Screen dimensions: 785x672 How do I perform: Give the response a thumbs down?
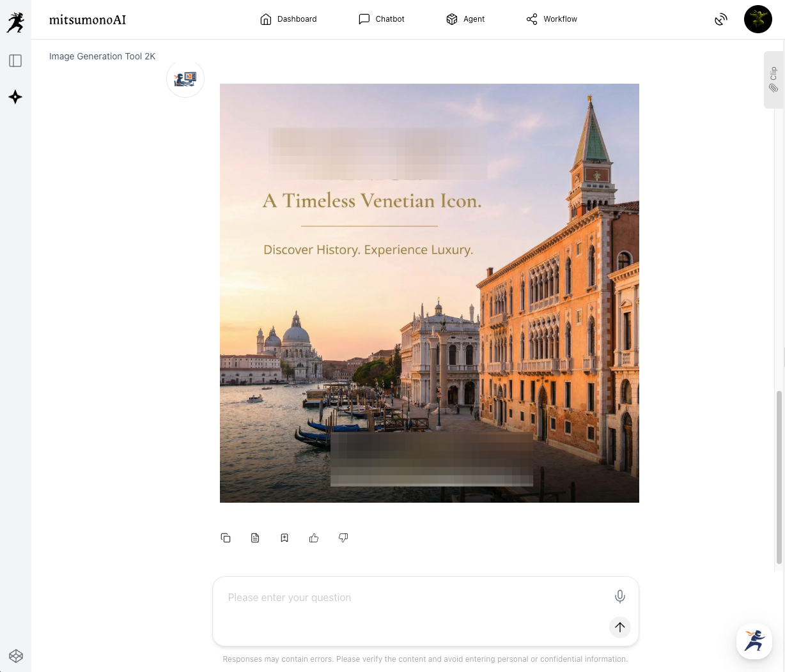pyautogui.click(x=343, y=538)
